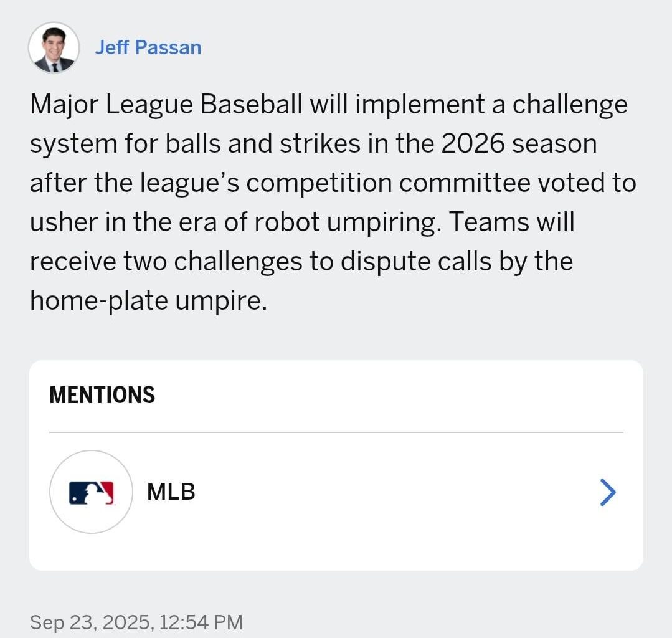Click the right-facing arrow next to MLB
The width and height of the screenshot is (672, 638).
606,492
